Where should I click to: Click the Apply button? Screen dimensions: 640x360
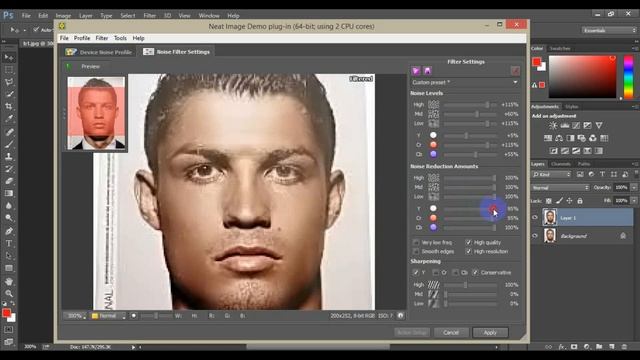coord(490,332)
